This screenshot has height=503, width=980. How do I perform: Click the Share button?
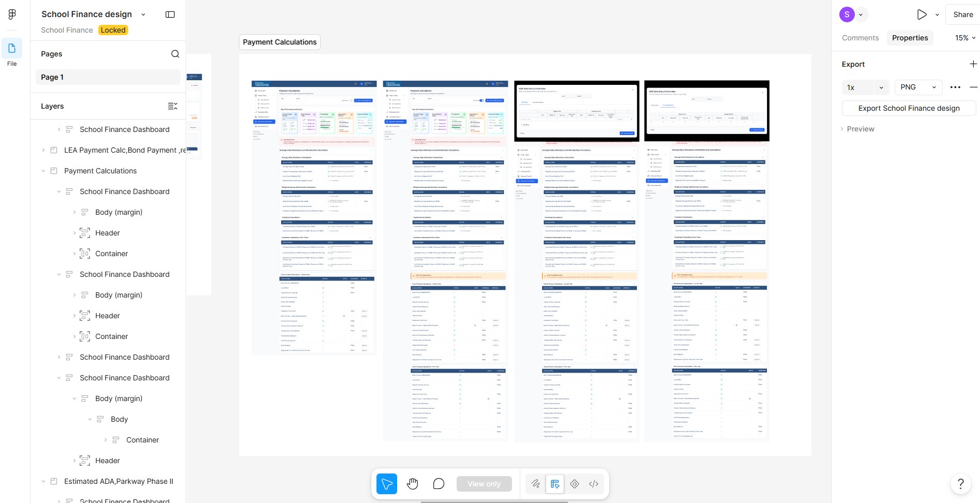(x=962, y=14)
